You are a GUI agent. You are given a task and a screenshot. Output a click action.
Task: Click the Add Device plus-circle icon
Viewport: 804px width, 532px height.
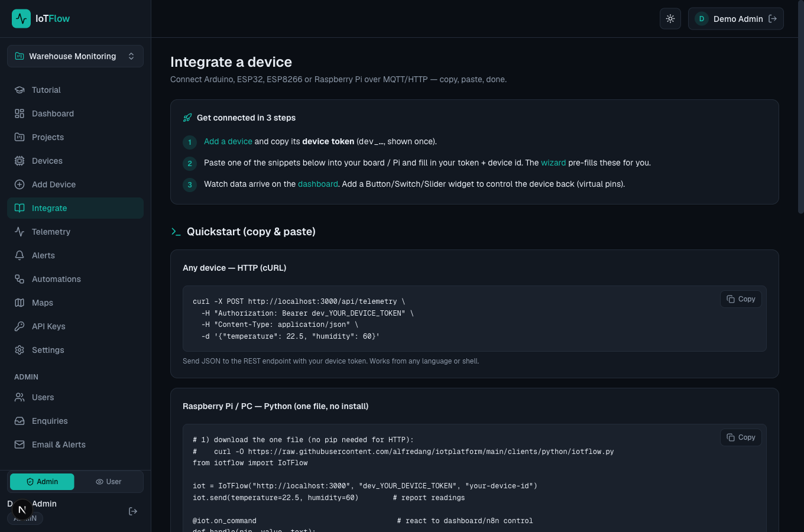20,184
